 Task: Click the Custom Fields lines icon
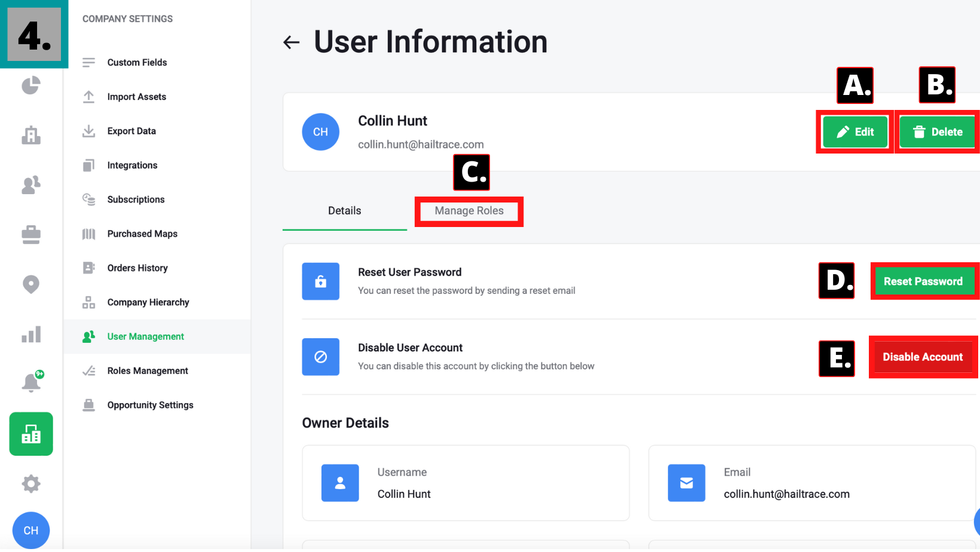[x=88, y=63]
